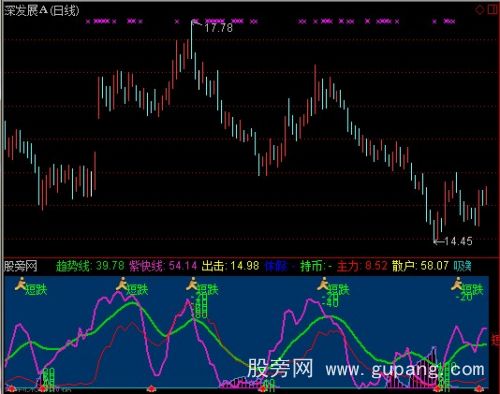This screenshot has height=394, width=500.
Task: Click the rightmost 短跌 runner icon
Action: tap(457, 285)
